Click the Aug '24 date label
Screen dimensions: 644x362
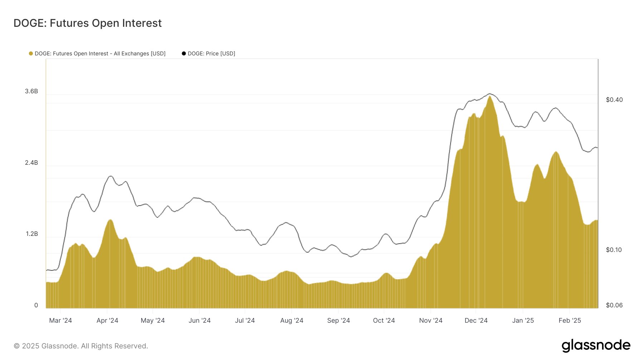point(292,321)
